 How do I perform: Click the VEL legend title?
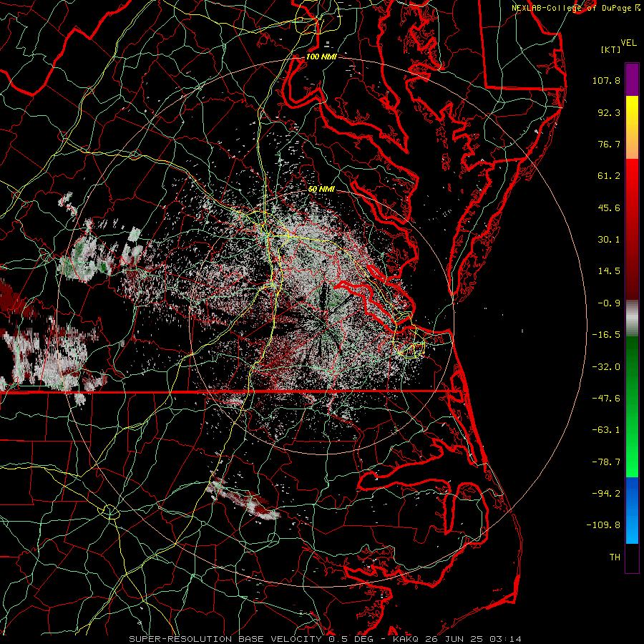click(x=628, y=43)
